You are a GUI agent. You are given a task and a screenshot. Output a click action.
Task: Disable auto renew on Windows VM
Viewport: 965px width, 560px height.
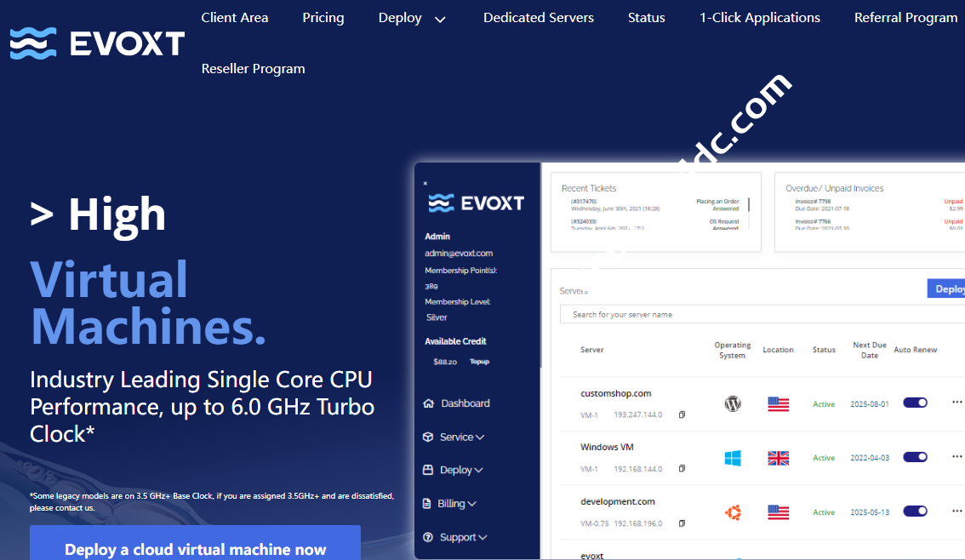click(x=915, y=456)
